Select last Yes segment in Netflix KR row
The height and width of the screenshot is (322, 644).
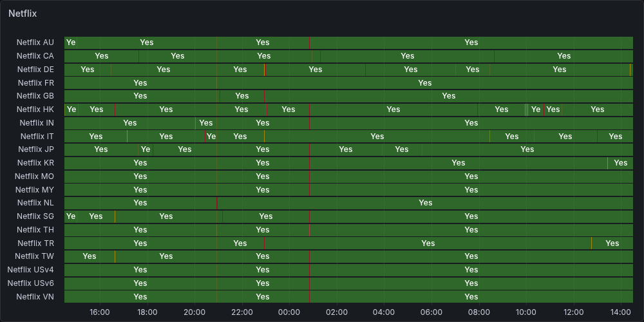point(620,163)
